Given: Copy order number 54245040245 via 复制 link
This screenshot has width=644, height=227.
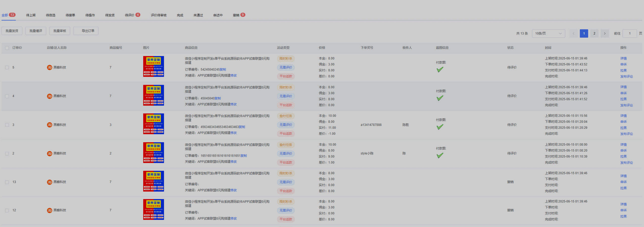Looking at the screenshot, I should pyautogui.click(x=223, y=70).
